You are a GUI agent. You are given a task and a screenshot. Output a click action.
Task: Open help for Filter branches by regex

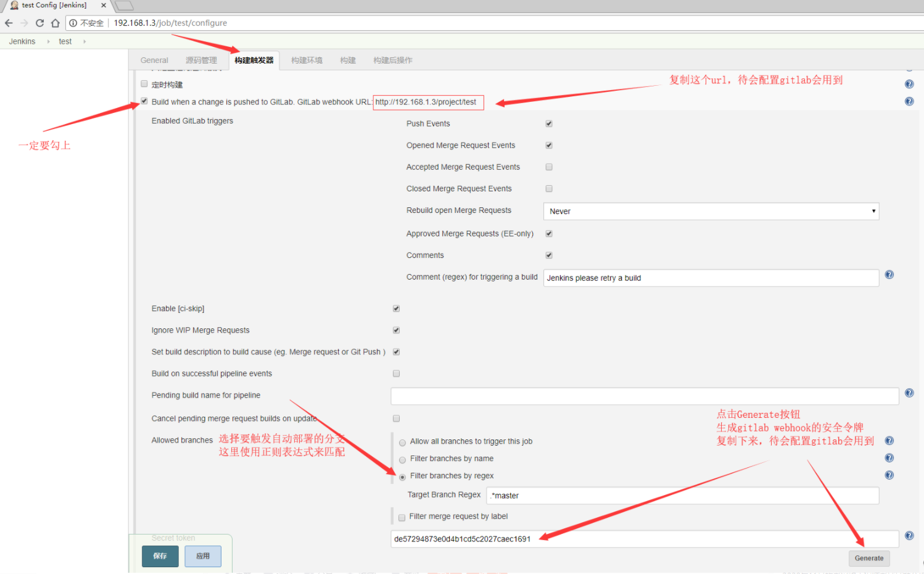[x=889, y=475]
